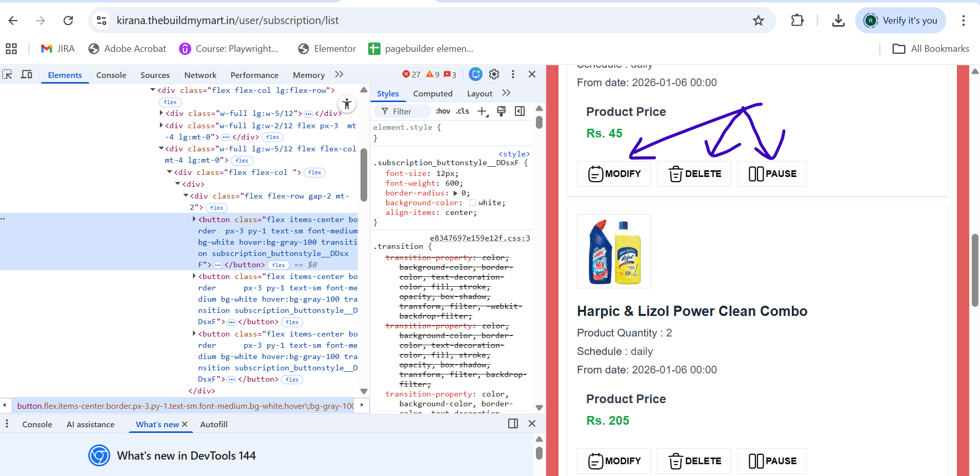Go back to the previous page

[13, 21]
